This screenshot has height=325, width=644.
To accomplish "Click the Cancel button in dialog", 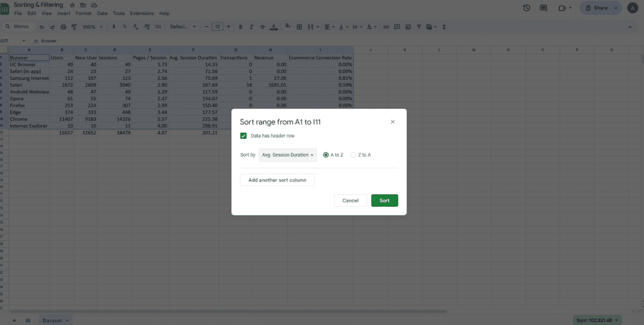I will tap(350, 201).
